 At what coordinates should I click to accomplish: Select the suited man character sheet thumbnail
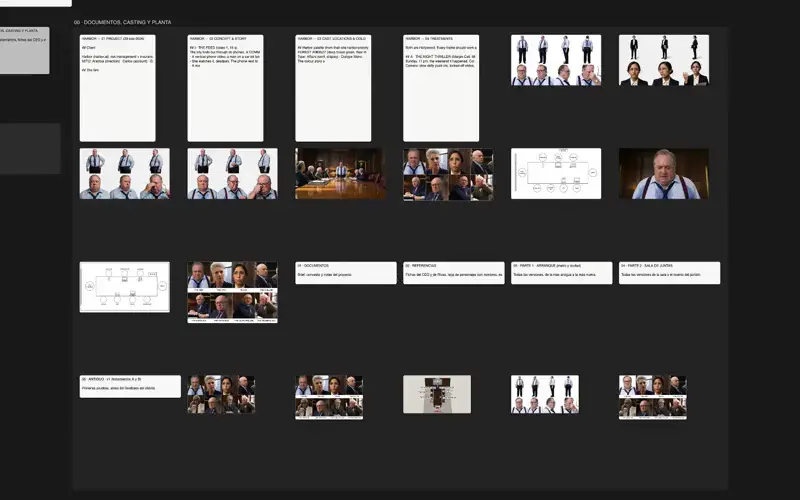(556, 60)
